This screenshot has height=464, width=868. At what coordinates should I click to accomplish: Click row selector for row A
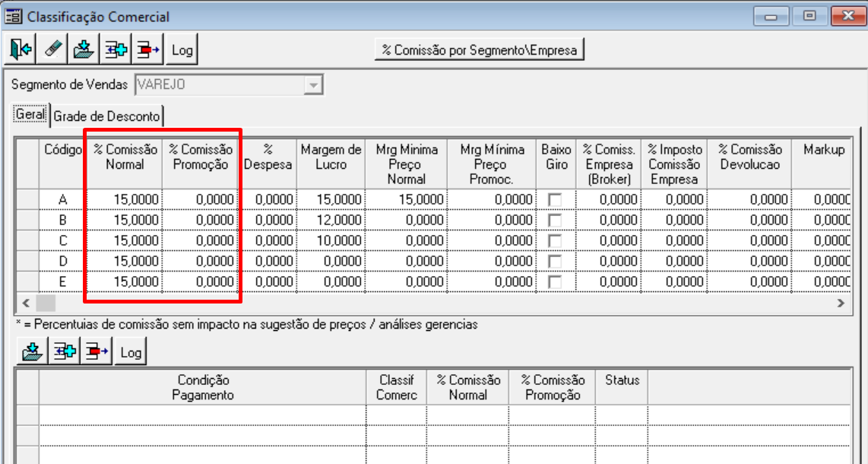(x=27, y=200)
